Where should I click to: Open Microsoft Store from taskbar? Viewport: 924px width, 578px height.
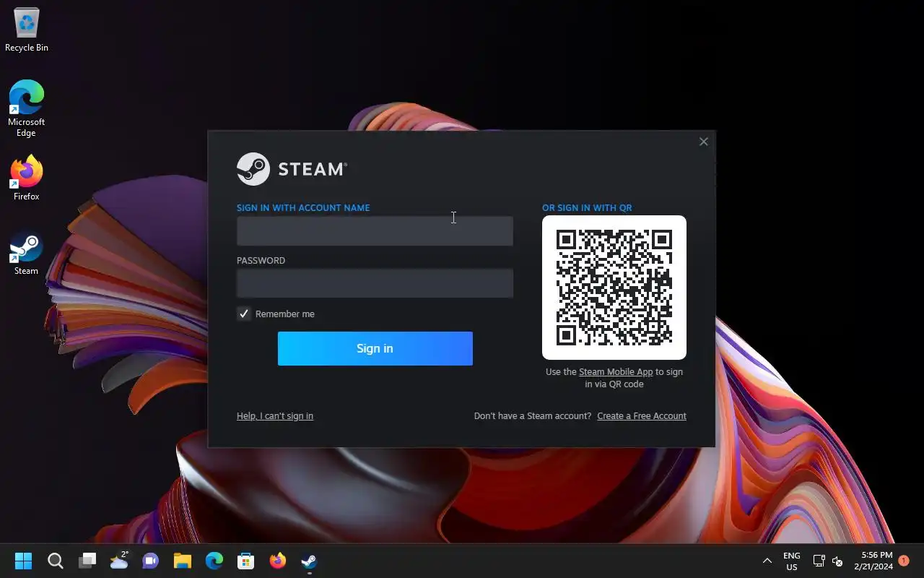(x=246, y=561)
